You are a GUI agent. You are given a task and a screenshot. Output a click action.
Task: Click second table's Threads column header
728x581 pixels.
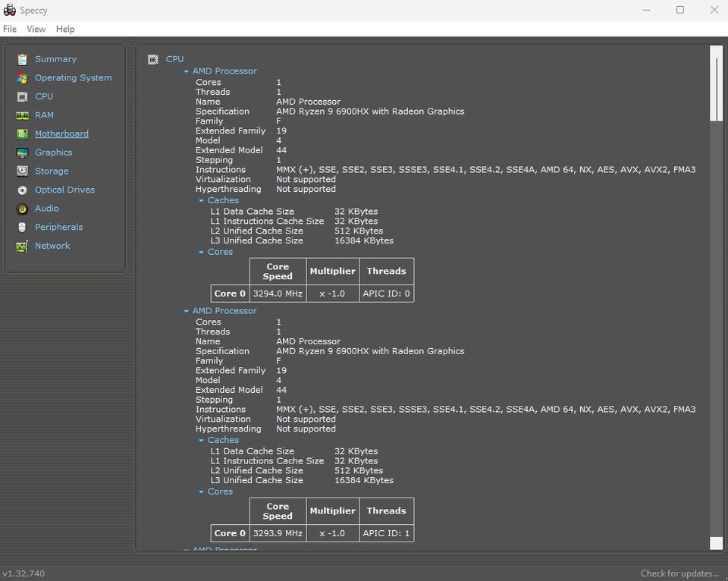pyautogui.click(x=386, y=511)
